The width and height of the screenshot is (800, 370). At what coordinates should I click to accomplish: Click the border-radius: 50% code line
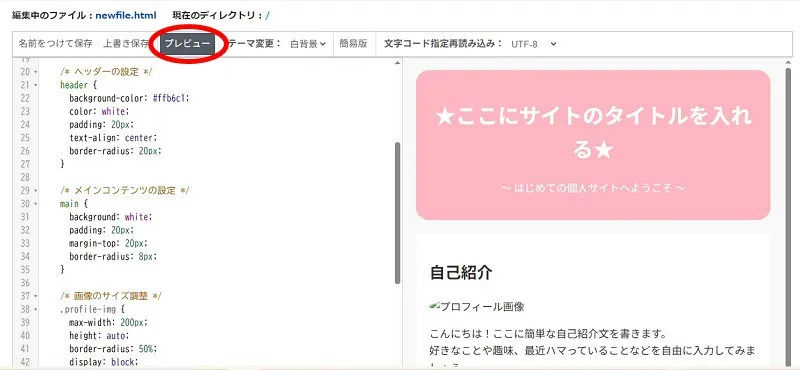pyautogui.click(x=113, y=349)
